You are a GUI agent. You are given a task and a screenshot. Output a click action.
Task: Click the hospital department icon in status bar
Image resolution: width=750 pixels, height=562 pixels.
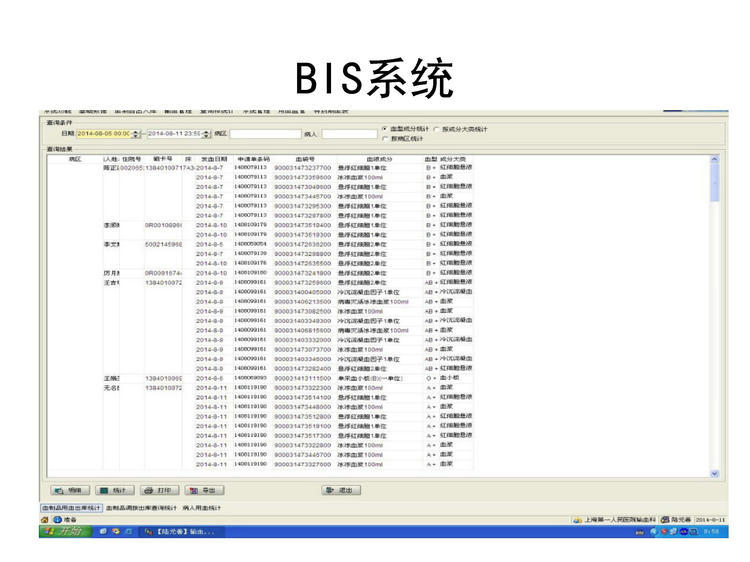pos(578,519)
